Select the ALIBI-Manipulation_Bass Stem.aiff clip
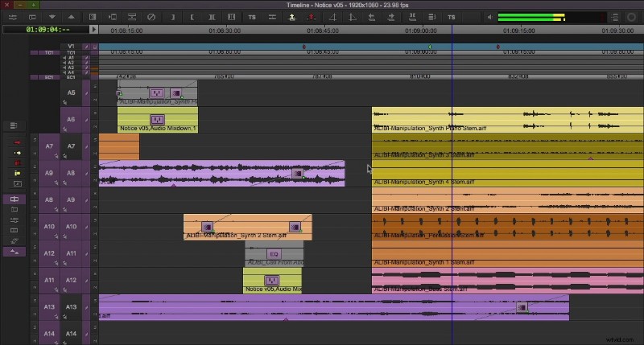 pos(507,280)
